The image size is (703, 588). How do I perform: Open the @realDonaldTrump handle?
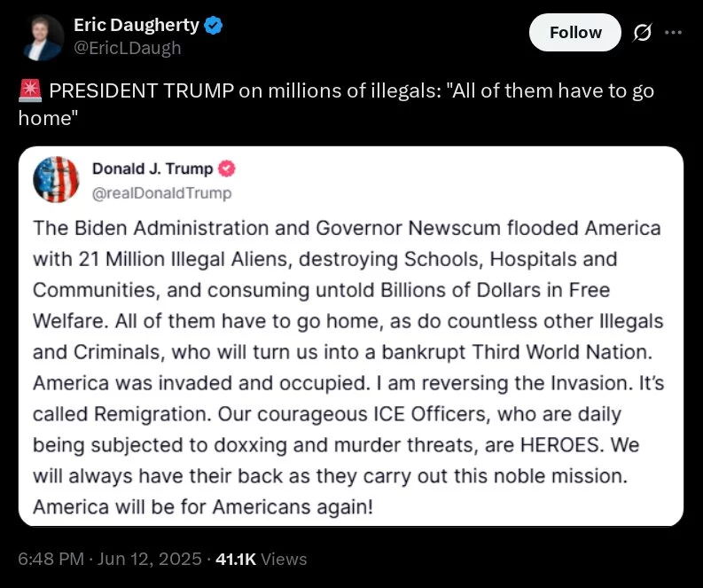[x=162, y=192]
